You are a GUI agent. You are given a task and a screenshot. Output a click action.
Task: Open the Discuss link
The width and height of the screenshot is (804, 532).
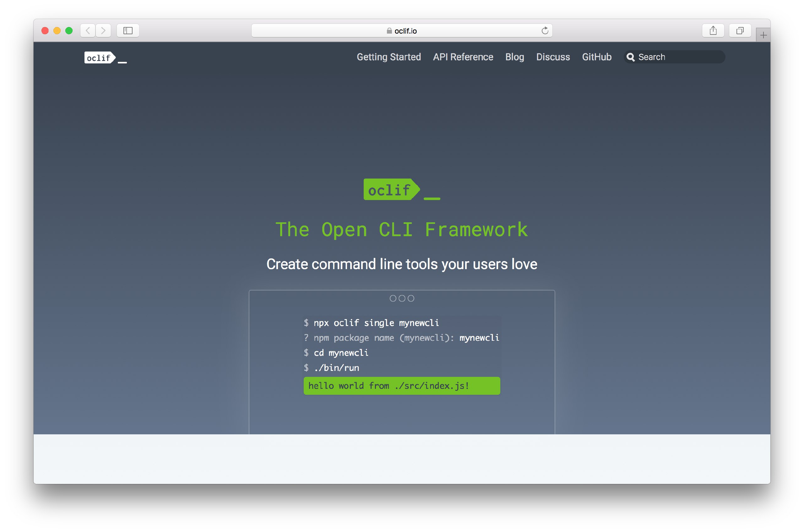pyautogui.click(x=553, y=57)
